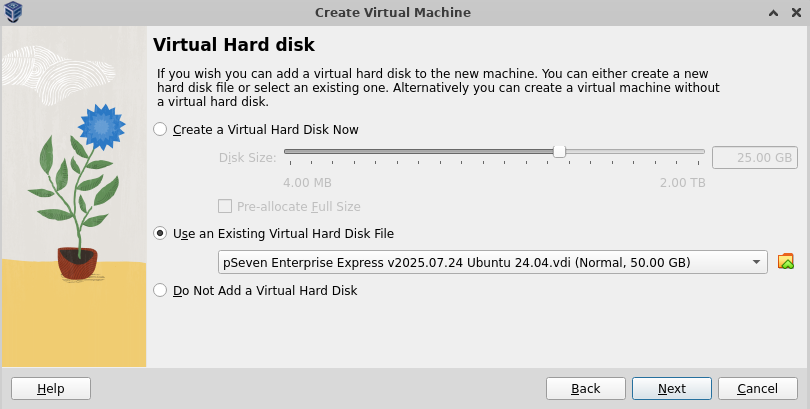Close the Create Virtual Machine window

(x=795, y=12)
